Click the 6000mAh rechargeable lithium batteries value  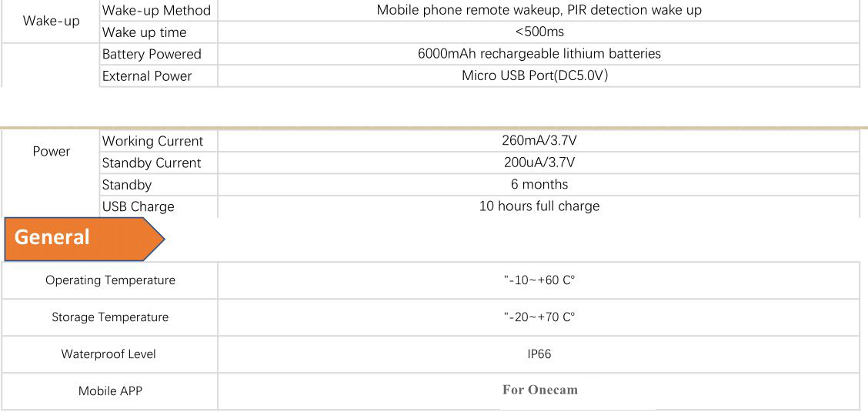539,54
